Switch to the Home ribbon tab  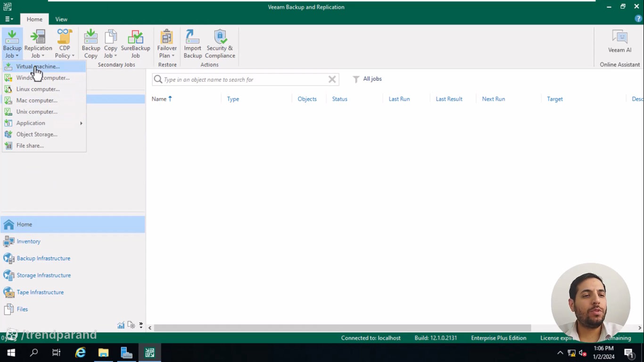click(34, 19)
